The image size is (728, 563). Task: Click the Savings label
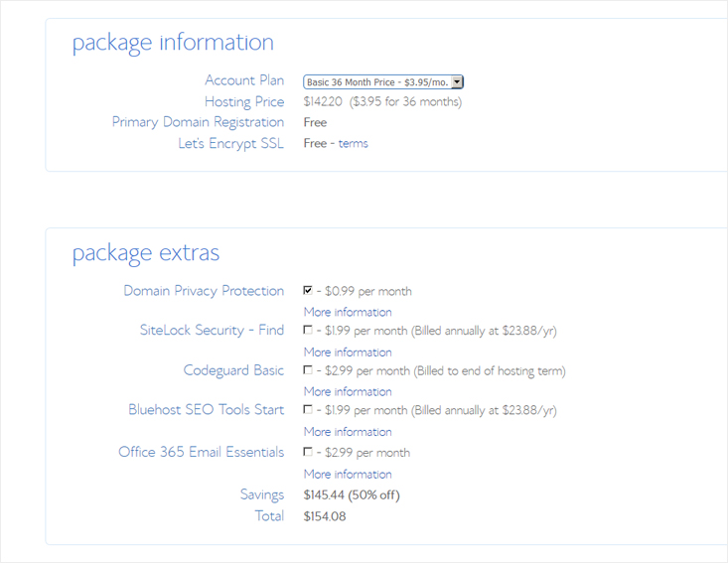click(x=262, y=494)
